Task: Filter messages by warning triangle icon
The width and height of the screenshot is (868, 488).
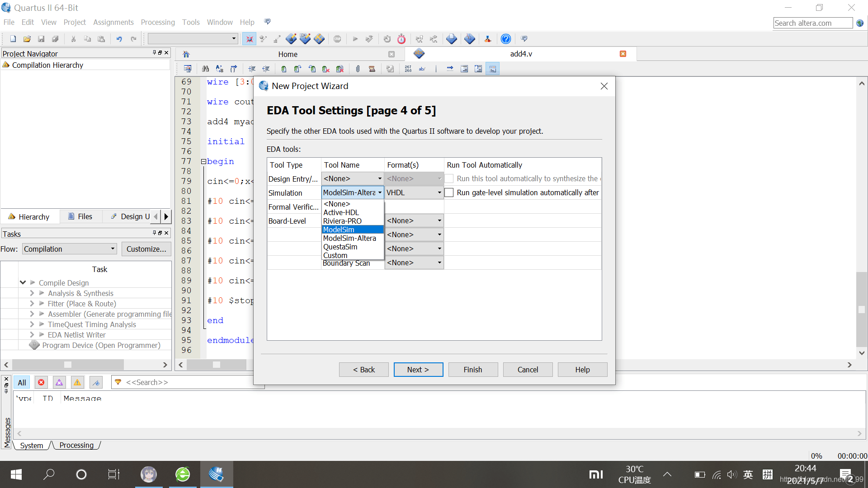Action: point(77,382)
